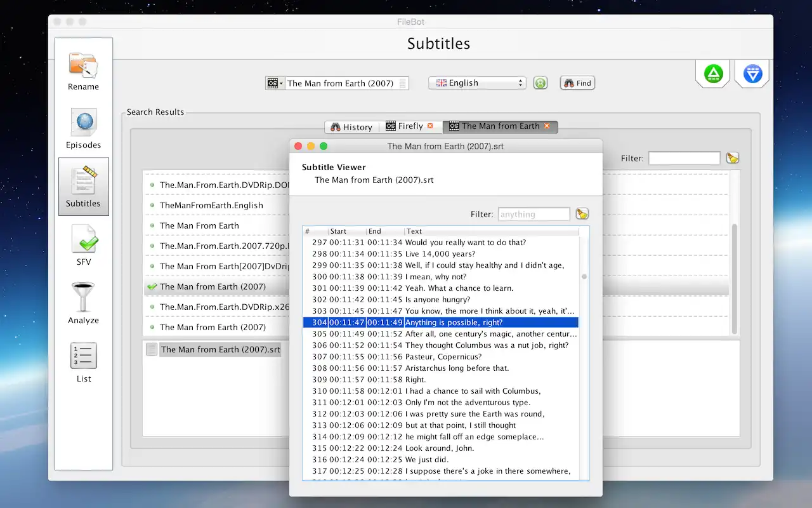Viewport: 812px width, 508px height.
Task: Switch to the Firefly tab
Action: [410, 126]
